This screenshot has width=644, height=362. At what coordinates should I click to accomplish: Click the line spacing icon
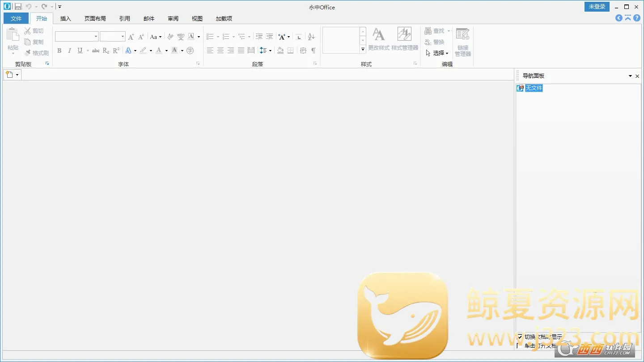coord(263,51)
